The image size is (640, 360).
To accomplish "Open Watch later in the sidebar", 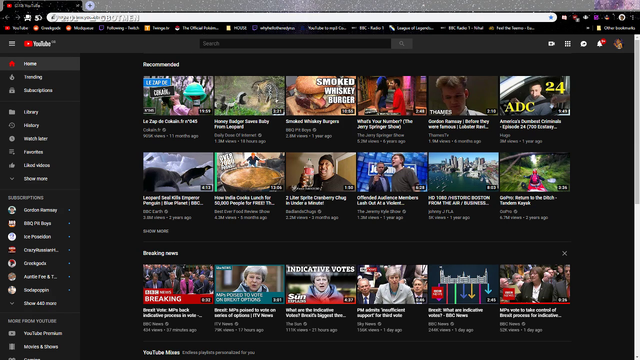I will (40, 139).
